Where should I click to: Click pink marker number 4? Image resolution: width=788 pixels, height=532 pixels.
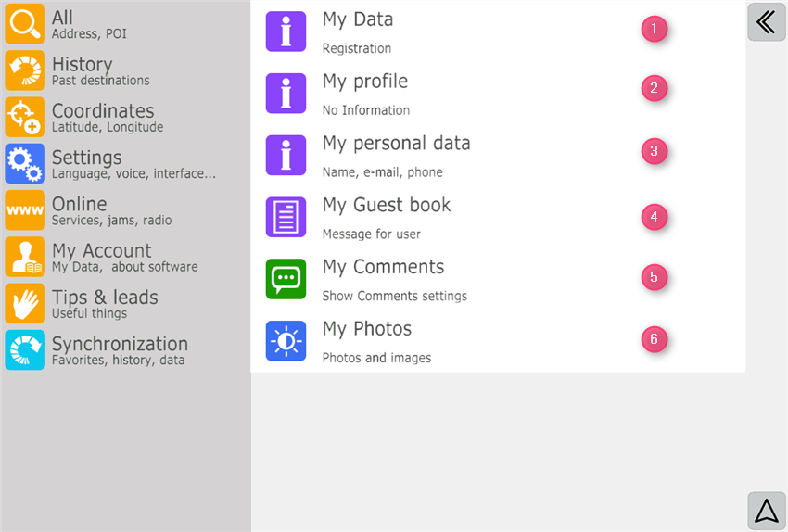click(x=654, y=218)
